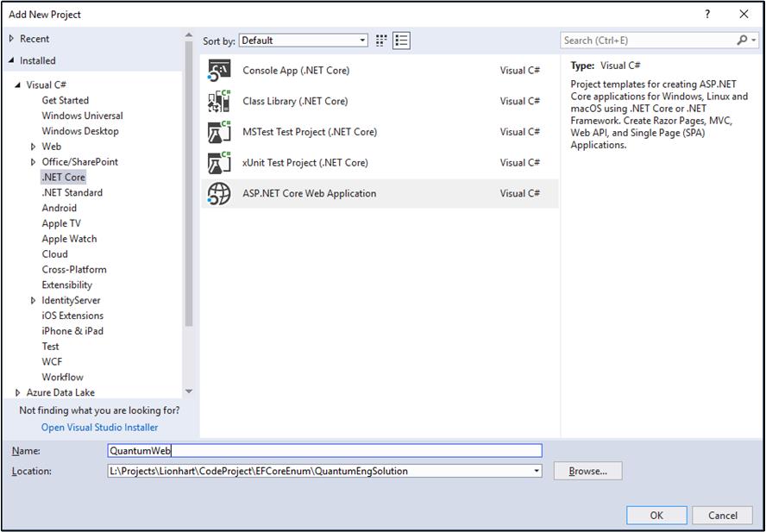Expand the IdentityServer node
The image size is (766, 532).
tap(34, 300)
